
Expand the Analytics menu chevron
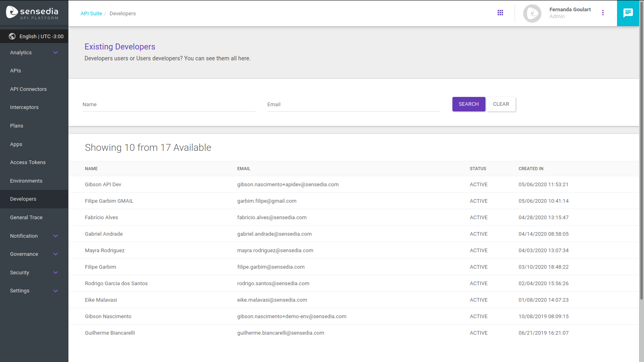(56, 53)
